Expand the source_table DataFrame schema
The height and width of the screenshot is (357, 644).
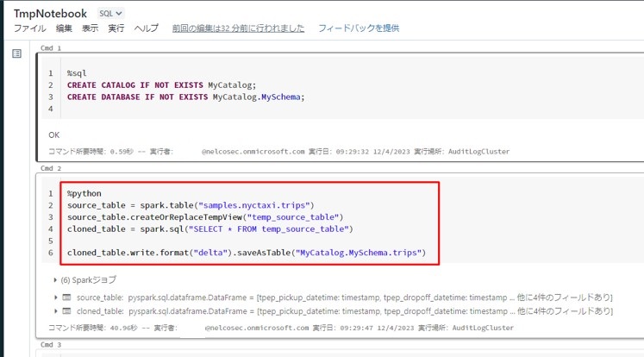tap(57, 297)
